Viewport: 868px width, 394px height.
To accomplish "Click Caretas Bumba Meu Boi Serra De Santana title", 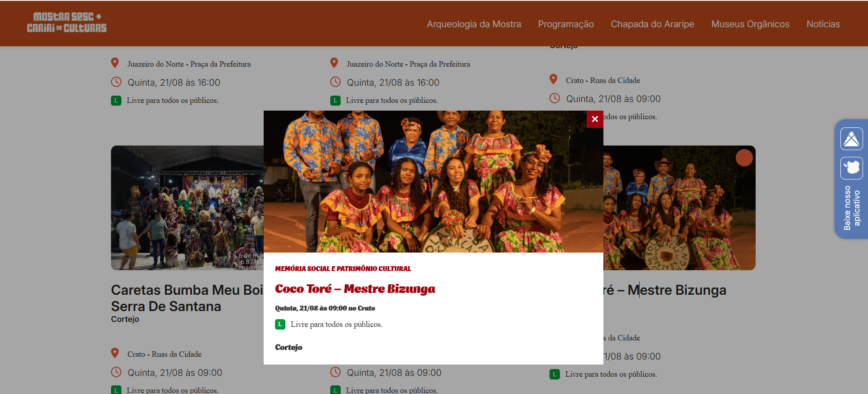I will click(x=187, y=298).
